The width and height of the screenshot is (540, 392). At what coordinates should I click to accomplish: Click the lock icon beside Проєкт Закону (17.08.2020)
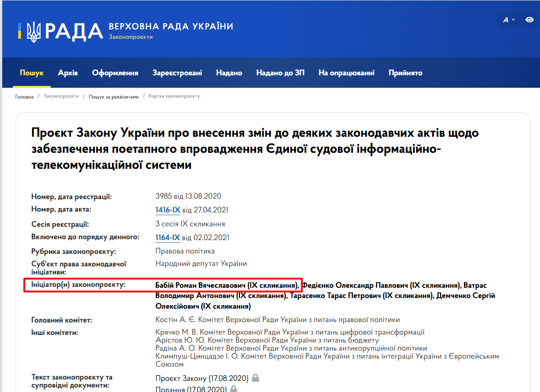click(255, 378)
